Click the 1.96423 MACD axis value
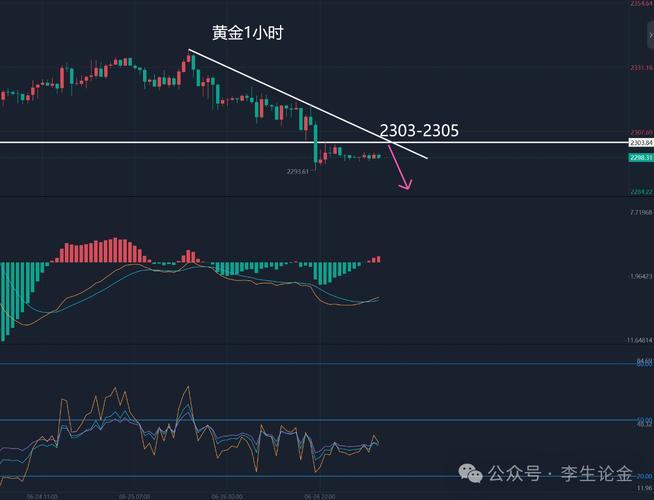Viewport: 654px width, 500px height. pos(641,276)
